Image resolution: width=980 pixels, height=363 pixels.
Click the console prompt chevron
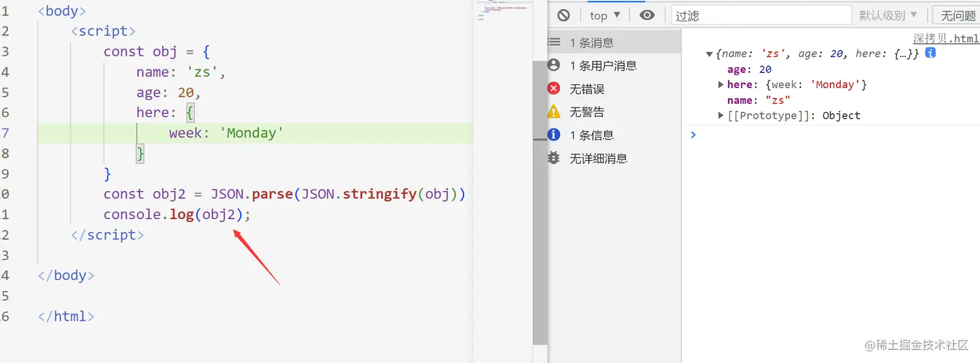coord(693,135)
